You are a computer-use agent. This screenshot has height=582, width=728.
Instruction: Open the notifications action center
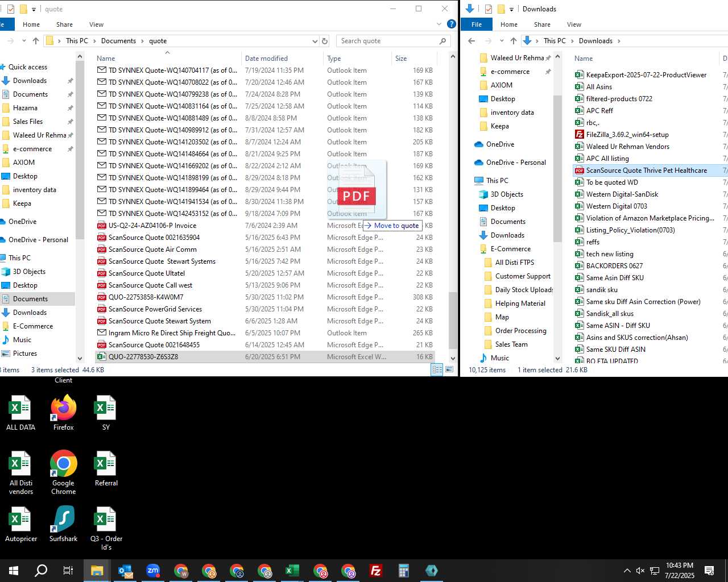pos(709,571)
